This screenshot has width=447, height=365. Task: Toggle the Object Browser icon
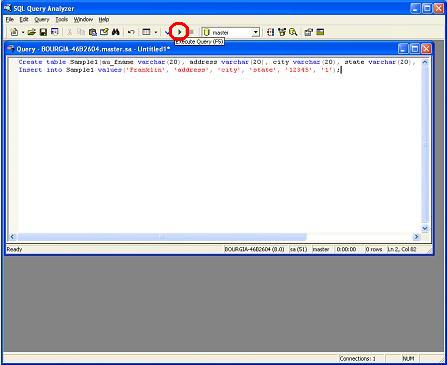click(x=282, y=32)
